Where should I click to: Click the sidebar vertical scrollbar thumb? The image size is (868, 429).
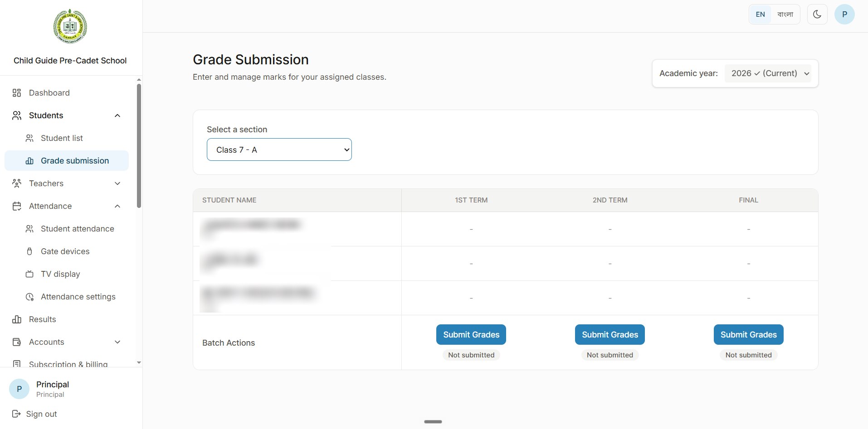point(139,145)
